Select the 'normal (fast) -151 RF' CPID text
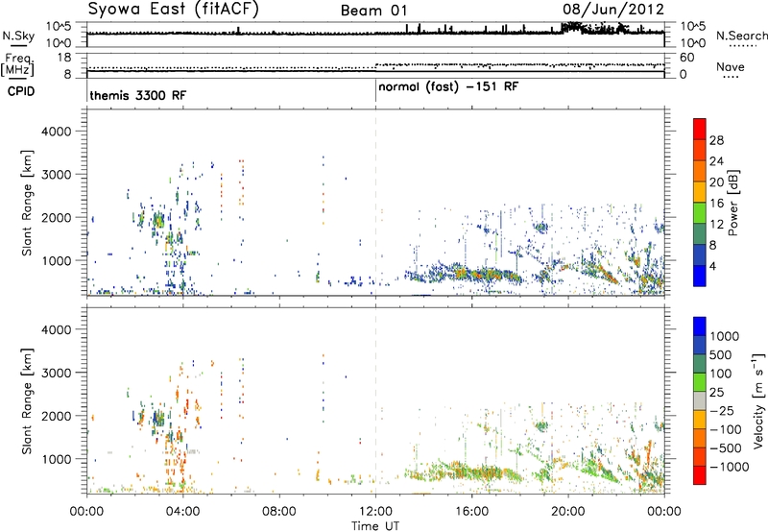Screen dimensions: 768x532 [448, 87]
